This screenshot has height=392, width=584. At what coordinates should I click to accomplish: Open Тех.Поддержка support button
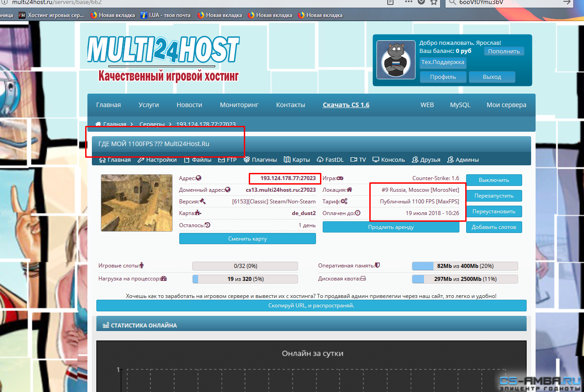(443, 62)
